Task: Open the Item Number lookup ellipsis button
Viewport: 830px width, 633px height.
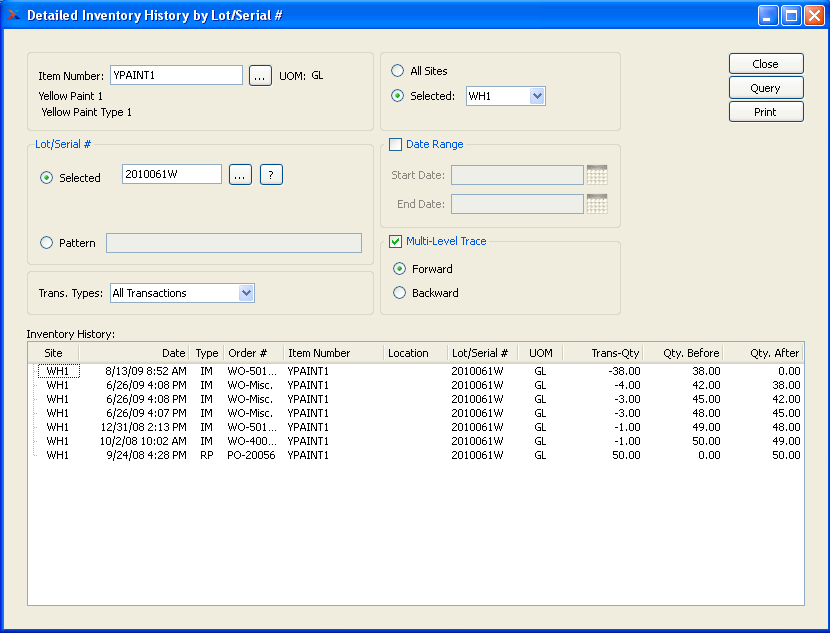Action: pos(260,76)
